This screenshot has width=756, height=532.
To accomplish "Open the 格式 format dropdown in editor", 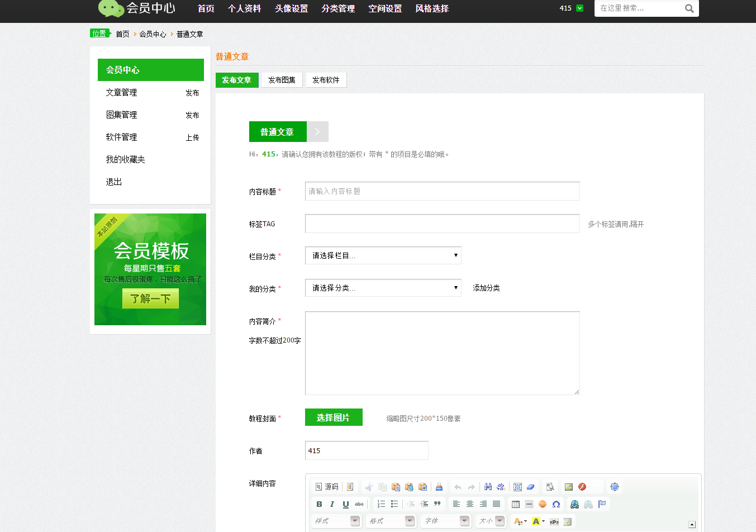I will (391, 521).
